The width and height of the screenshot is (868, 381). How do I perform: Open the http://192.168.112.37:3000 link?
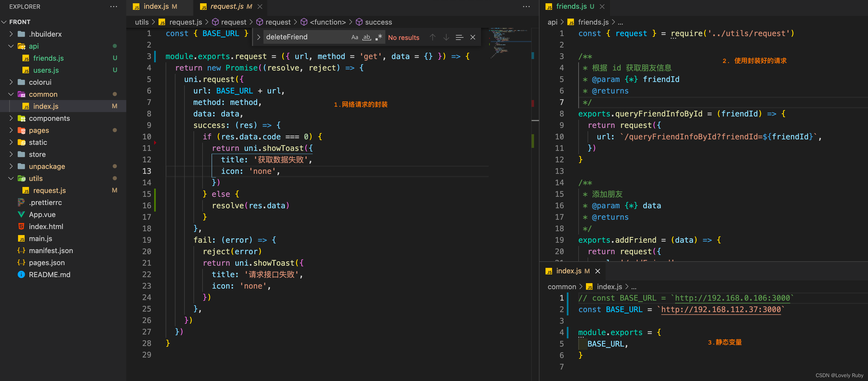(x=721, y=310)
